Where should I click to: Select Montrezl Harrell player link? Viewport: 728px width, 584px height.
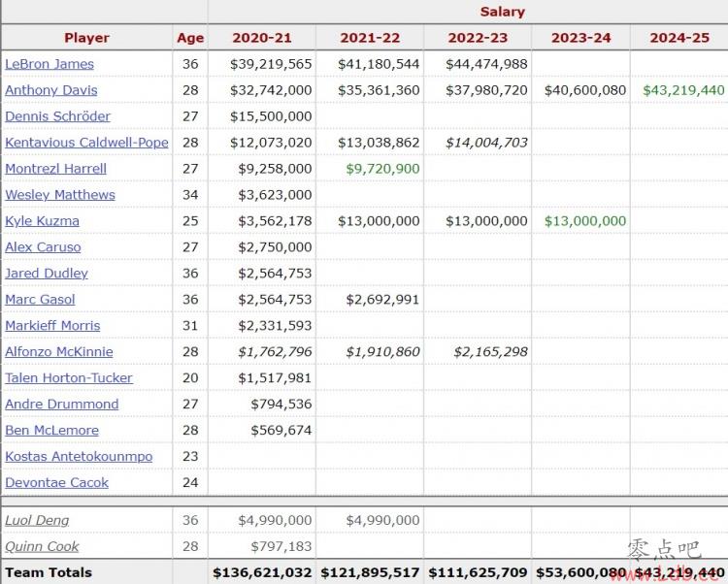pyautogui.click(x=55, y=169)
